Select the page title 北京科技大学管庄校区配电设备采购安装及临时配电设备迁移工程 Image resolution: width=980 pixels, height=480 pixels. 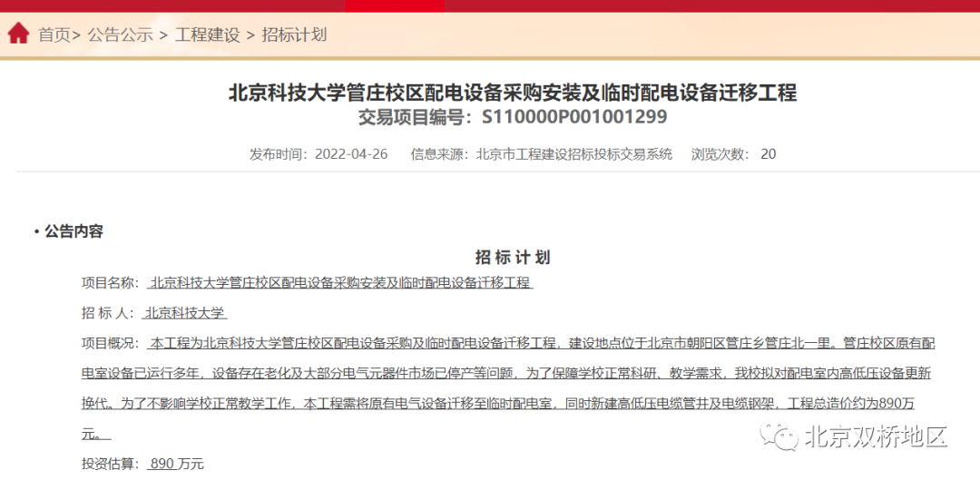(513, 93)
